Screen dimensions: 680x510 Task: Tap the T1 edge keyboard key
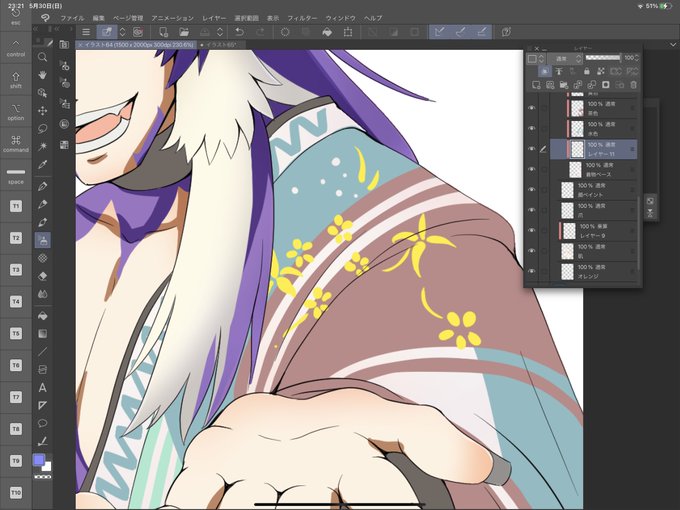[x=16, y=206]
